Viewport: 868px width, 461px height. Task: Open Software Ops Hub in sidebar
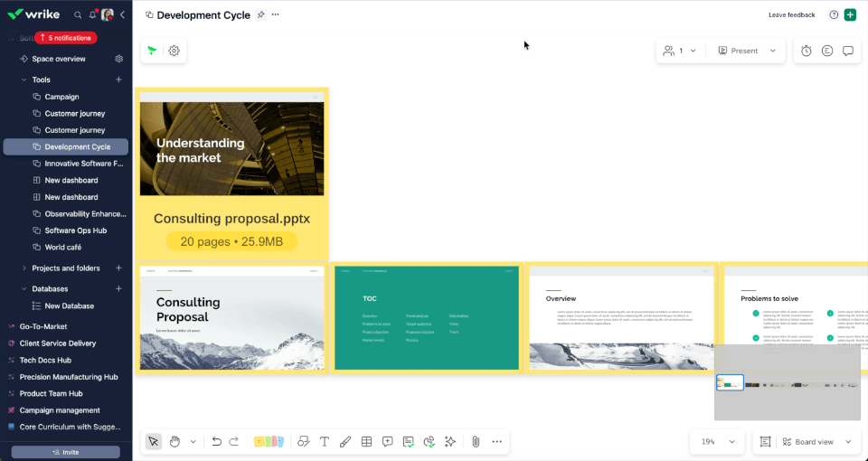click(x=75, y=230)
